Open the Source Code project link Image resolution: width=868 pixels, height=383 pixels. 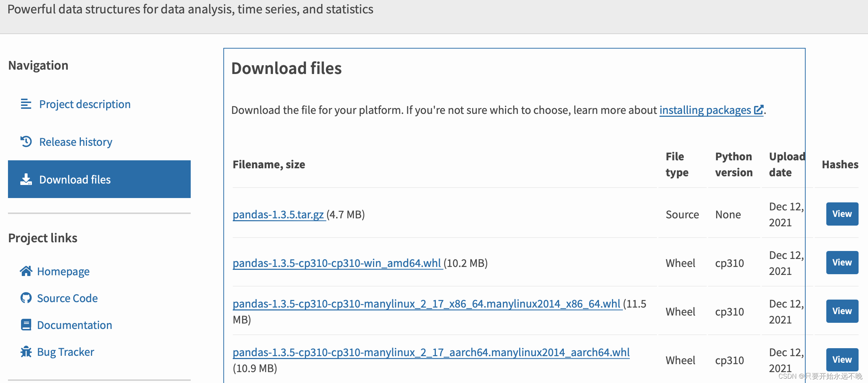tap(67, 298)
